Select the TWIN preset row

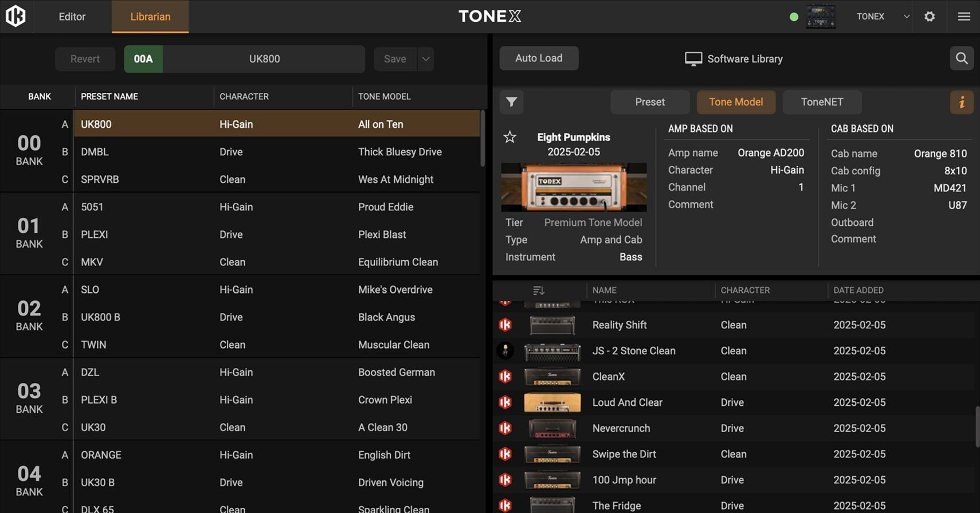coord(277,344)
